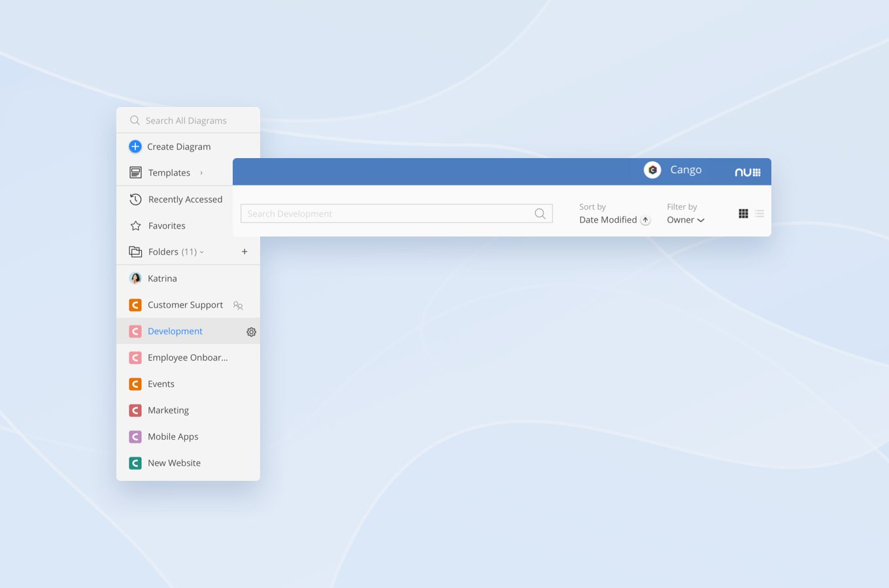This screenshot has height=588, width=889.
Task: Switch to grid view layout
Action: 743,214
